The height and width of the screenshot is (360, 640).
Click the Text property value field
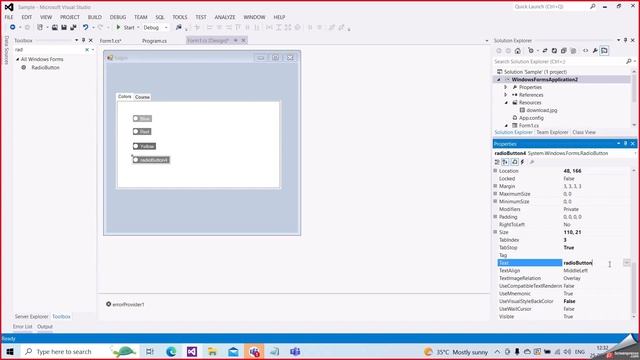[x=592, y=263]
